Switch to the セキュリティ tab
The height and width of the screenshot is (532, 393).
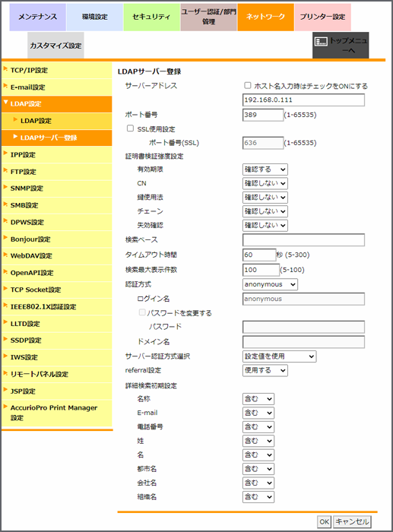click(152, 17)
